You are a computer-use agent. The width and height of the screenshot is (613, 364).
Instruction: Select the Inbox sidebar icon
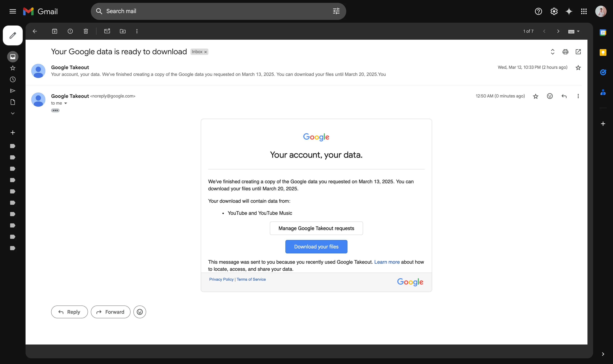13,57
